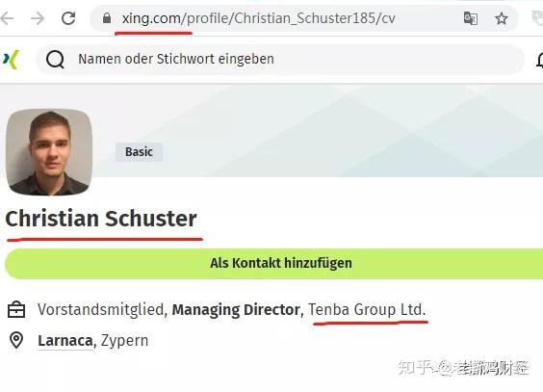The image size is (543, 392).
Task: Click the XING logo
Action: 12,59
